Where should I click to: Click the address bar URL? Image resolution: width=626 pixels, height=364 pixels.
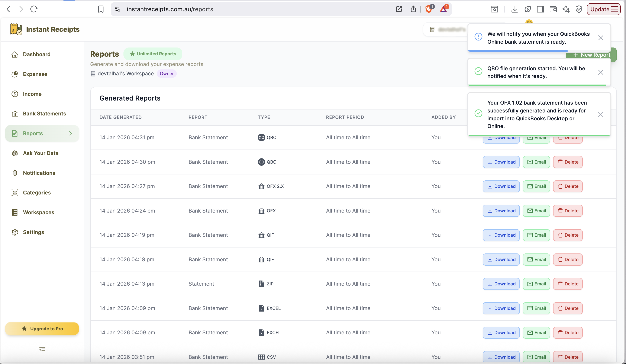pos(170,9)
